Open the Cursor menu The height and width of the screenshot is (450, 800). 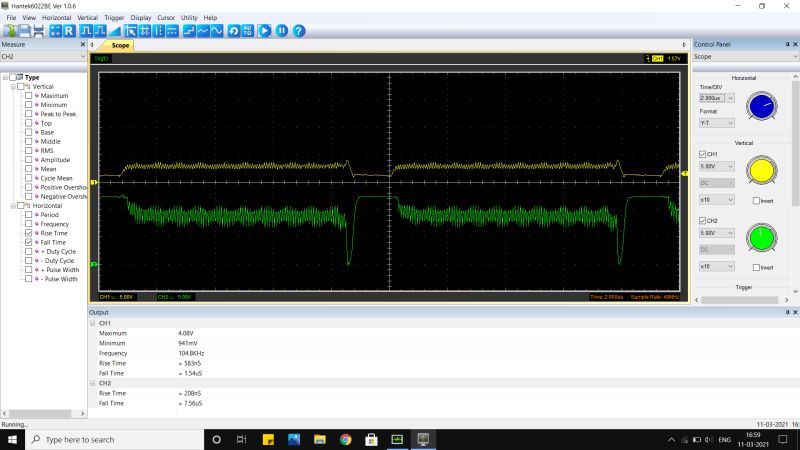(x=166, y=17)
